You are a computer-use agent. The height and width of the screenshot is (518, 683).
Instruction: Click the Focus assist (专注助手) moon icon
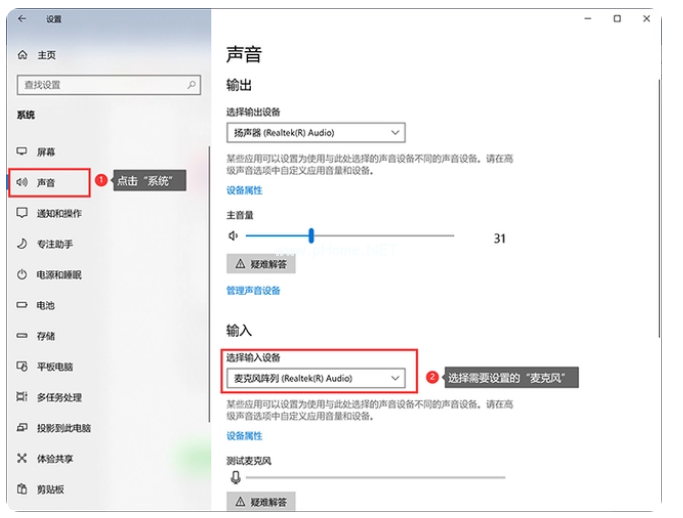pyautogui.click(x=22, y=244)
